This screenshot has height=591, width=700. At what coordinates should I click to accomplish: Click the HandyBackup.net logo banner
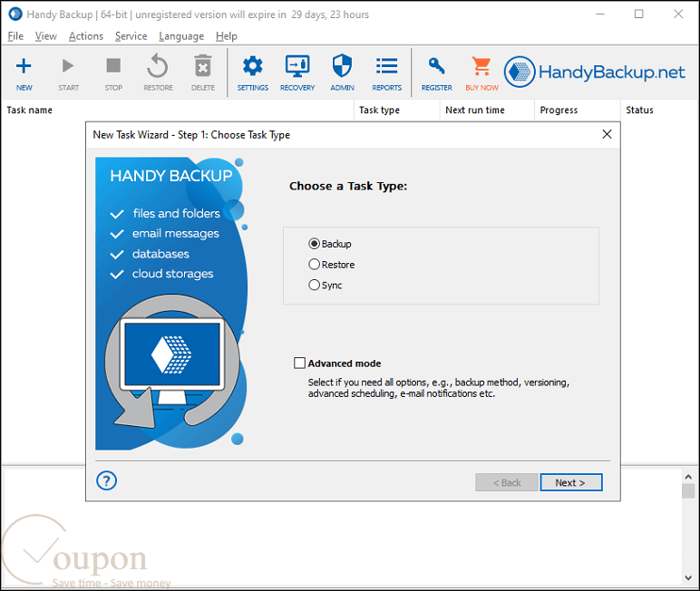click(x=595, y=72)
